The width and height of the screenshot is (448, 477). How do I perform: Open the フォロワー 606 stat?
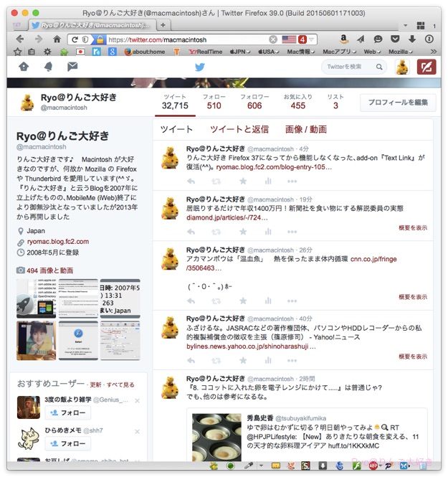(254, 102)
